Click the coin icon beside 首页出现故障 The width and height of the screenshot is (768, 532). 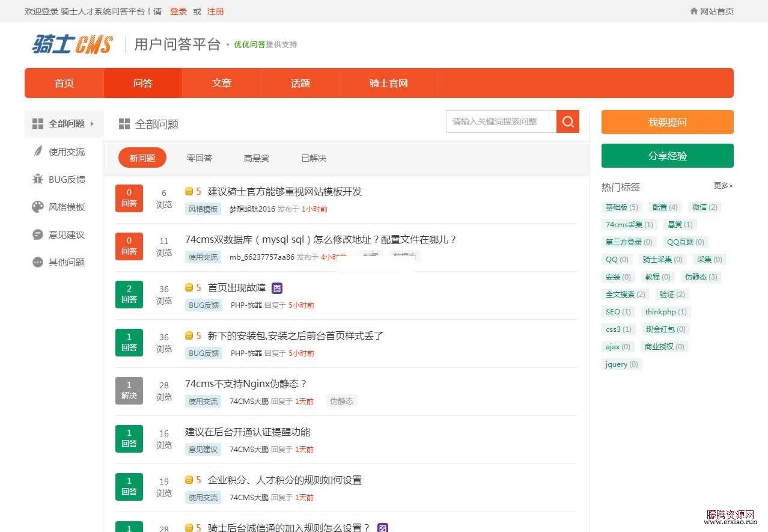pos(189,288)
